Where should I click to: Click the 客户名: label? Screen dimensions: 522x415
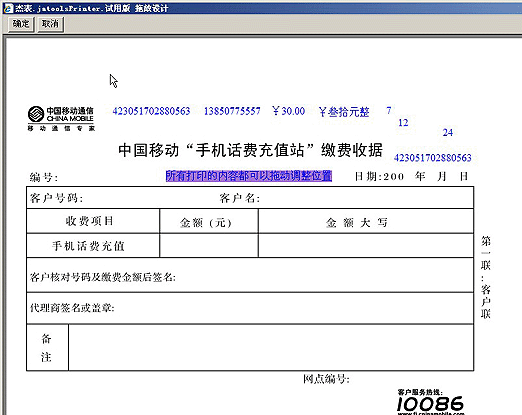coord(240,198)
